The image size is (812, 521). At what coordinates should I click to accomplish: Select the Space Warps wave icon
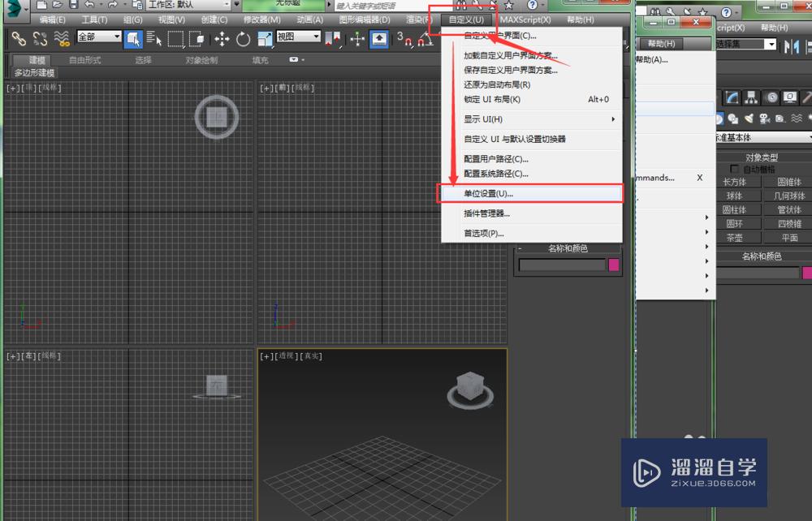(797, 119)
